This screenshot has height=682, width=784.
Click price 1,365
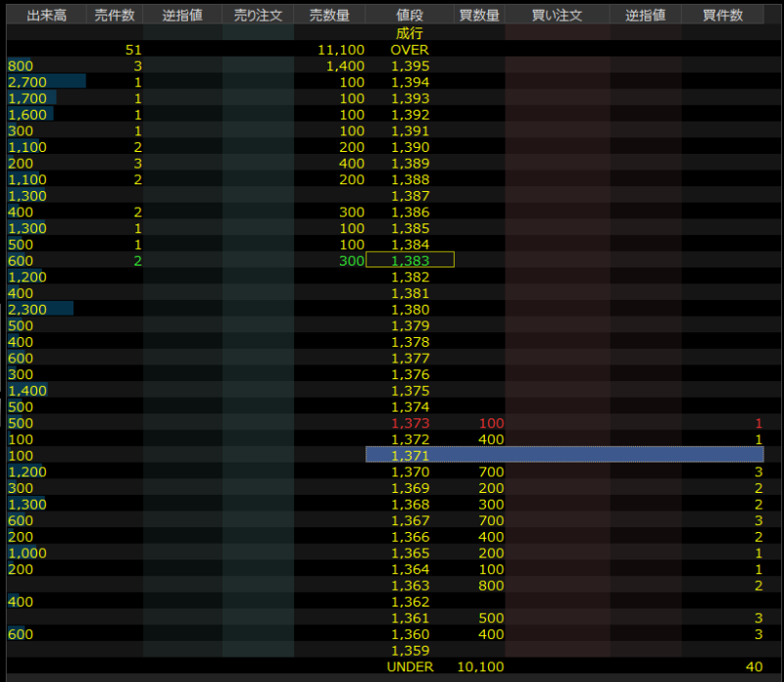click(410, 553)
